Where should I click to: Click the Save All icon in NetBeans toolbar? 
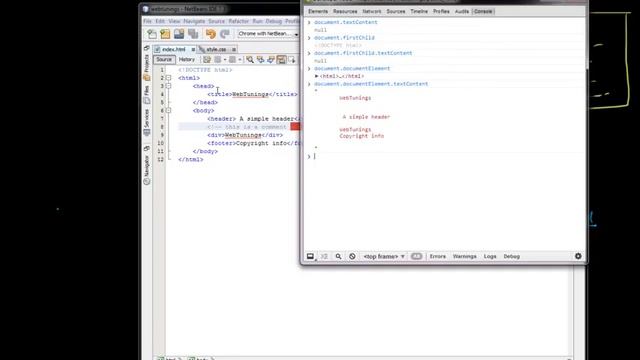tap(193, 34)
